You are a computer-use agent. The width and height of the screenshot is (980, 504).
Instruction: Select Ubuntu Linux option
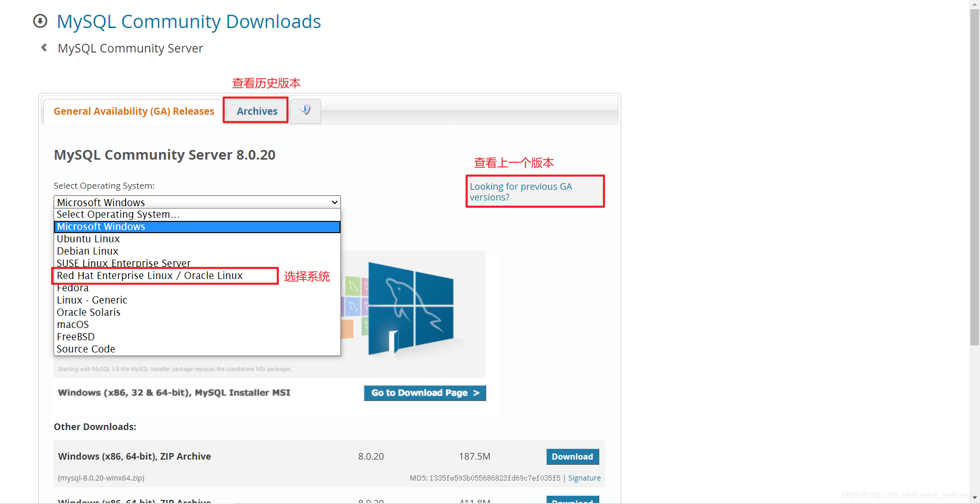click(x=197, y=239)
